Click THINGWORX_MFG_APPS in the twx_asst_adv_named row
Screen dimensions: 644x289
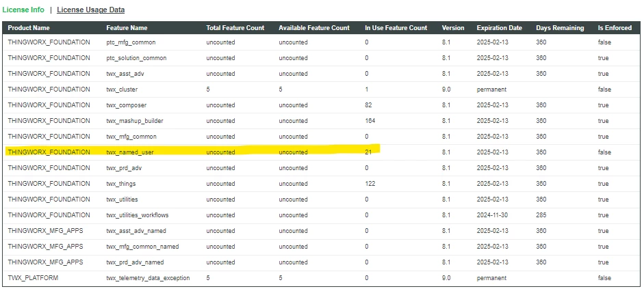(x=45, y=231)
